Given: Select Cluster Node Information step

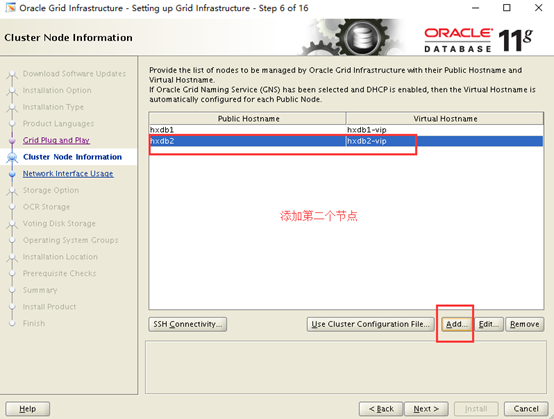Looking at the screenshot, I should click(x=72, y=157).
